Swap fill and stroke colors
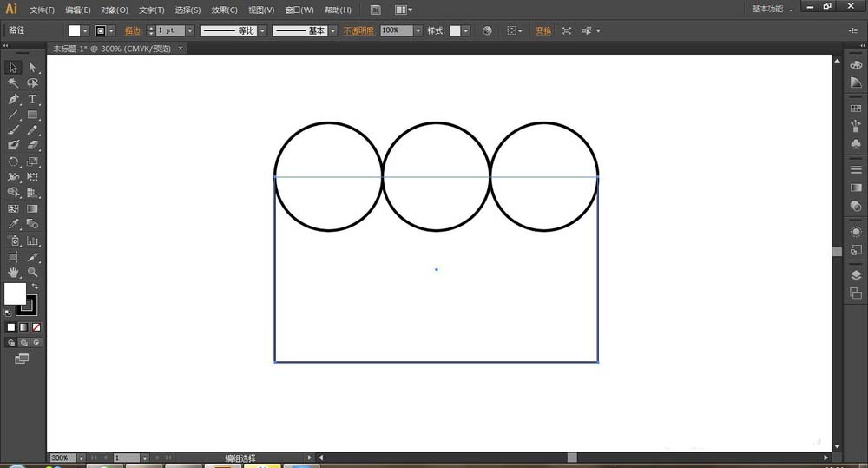This screenshot has width=868, height=468. pos(36,286)
